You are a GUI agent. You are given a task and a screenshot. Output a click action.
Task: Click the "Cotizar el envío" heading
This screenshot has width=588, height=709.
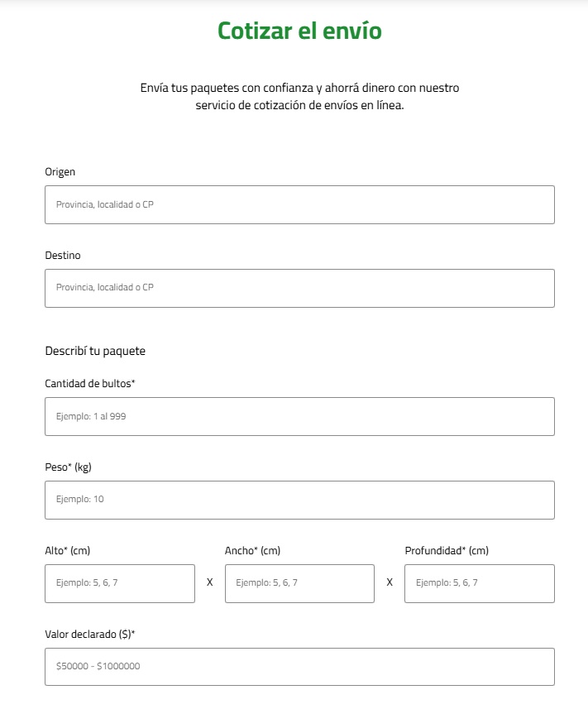click(x=299, y=31)
